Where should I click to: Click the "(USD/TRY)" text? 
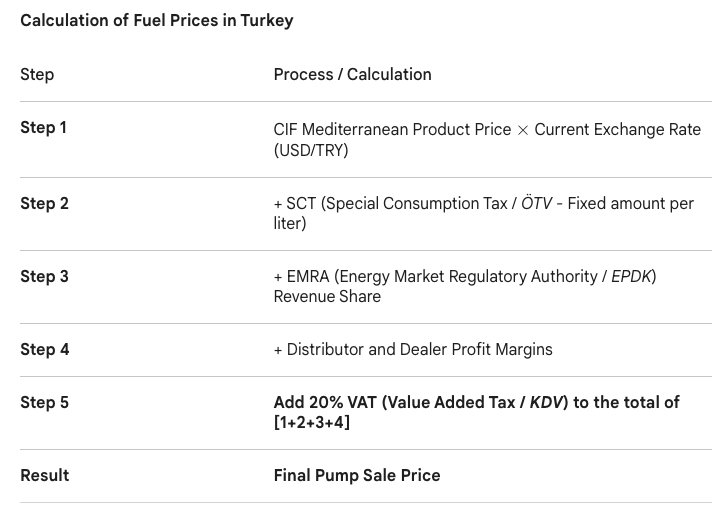[x=311, y=151]
